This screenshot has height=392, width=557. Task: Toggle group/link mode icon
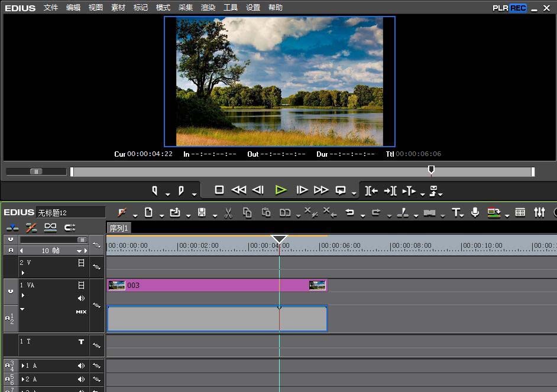pyautogui.click(x=50, y=227)
